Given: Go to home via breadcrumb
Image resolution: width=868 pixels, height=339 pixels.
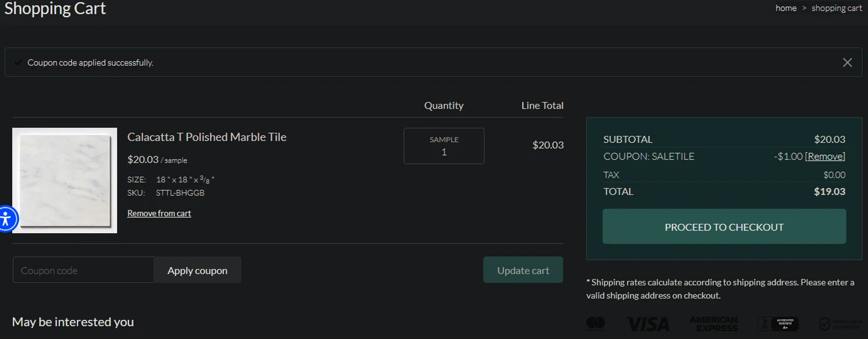Looking at the screenshot, I should (x=786, y=8).
